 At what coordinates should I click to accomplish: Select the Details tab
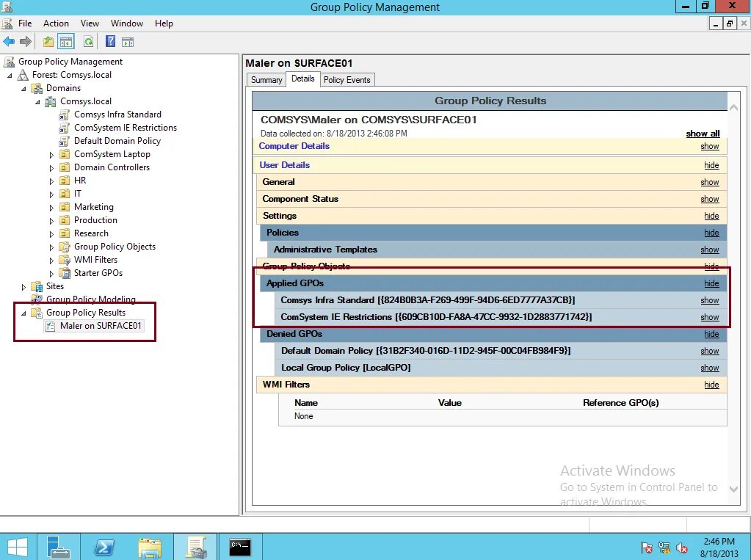point(302,79)
